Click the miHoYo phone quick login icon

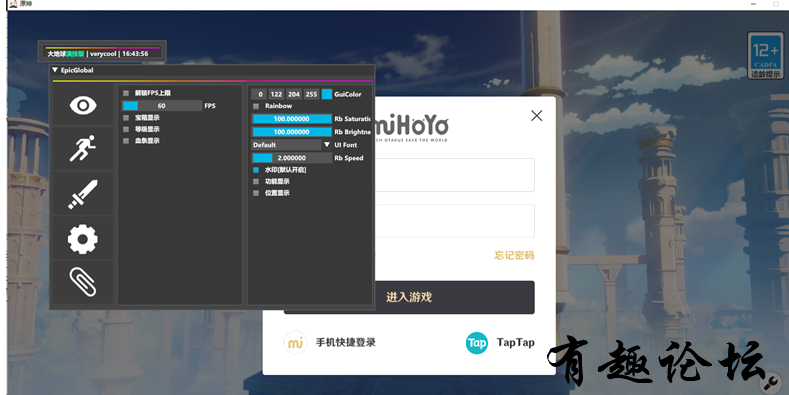295,343
